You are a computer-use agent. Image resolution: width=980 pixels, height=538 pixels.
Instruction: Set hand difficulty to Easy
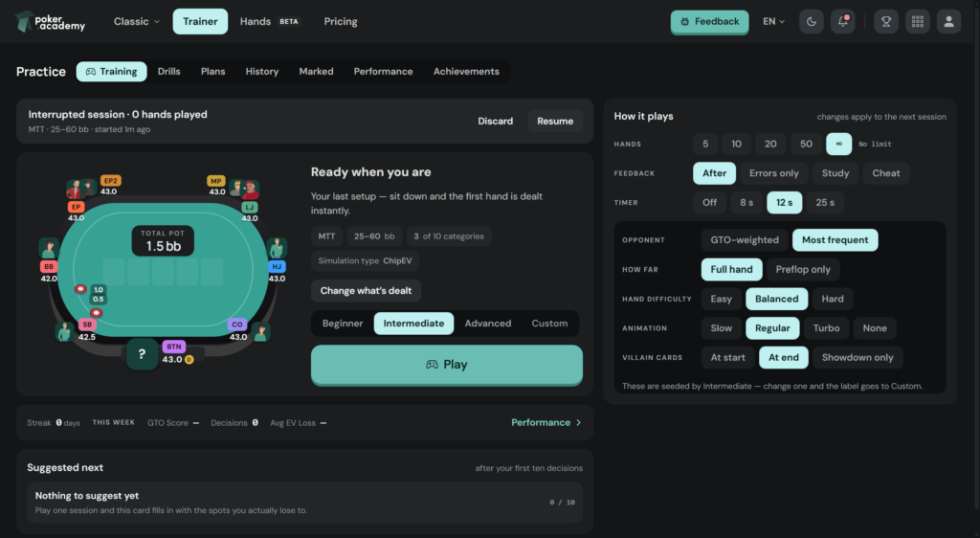click(x=722, y=299)
